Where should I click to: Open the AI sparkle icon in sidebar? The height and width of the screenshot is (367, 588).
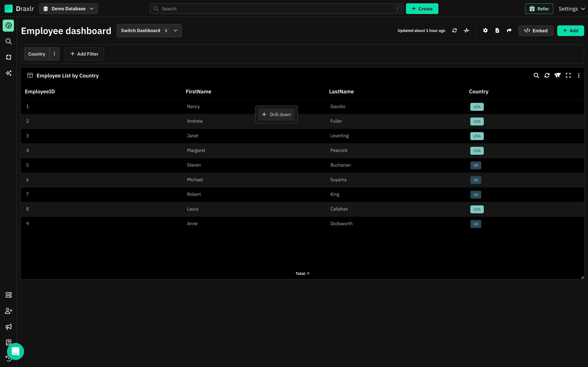tap(8, 73)
